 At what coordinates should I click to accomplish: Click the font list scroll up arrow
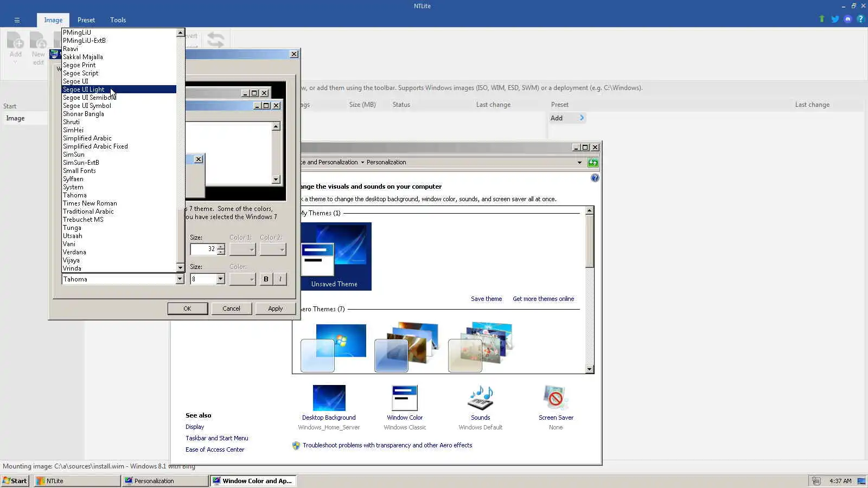[180, 33]
